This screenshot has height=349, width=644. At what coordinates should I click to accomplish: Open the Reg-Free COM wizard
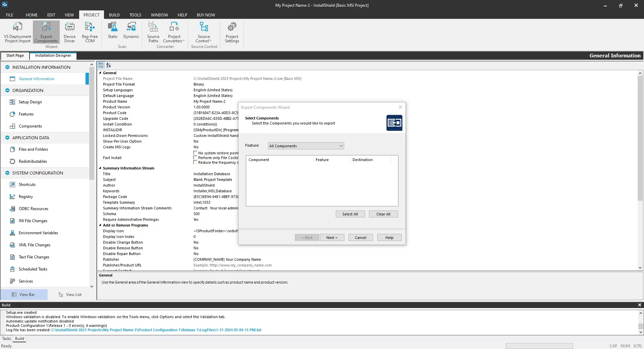pyautogui.click(x=89, y=32)
